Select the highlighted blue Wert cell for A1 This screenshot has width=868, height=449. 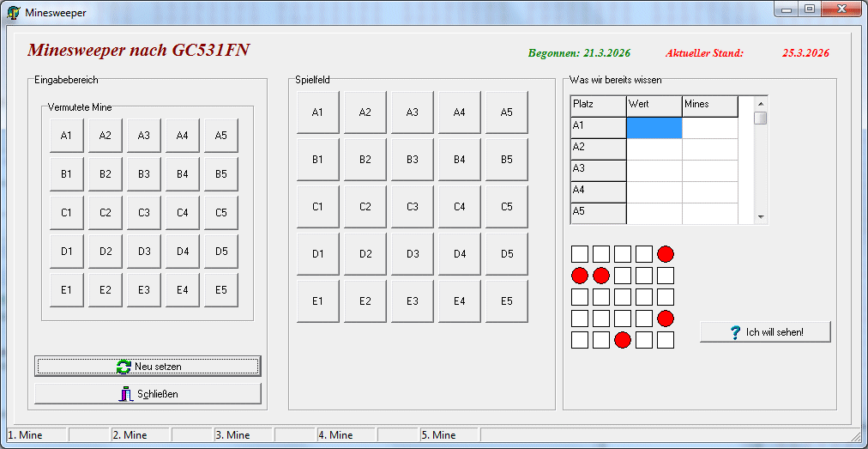pos(654,127)
